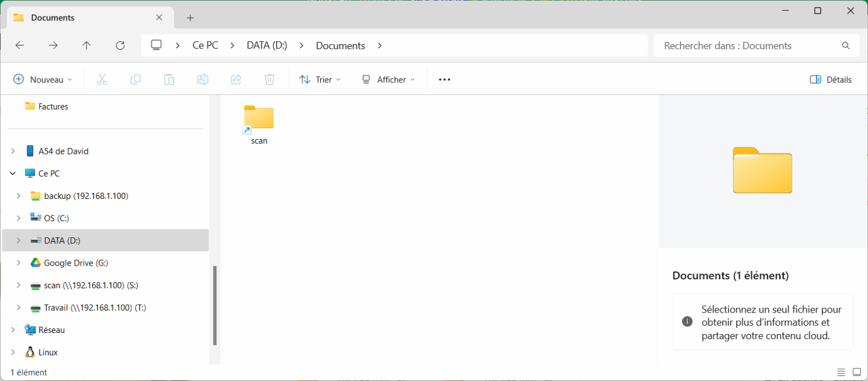Viewport: 868px width, 381px height.
Task: Open the Nouveau menu
Action: coord(42,79)
